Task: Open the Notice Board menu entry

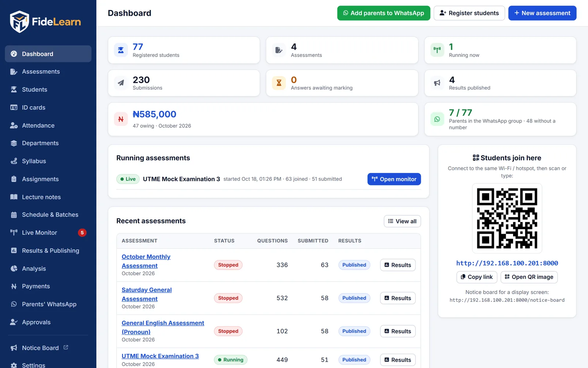Action: pyautogui.click(x=48, y=348)
